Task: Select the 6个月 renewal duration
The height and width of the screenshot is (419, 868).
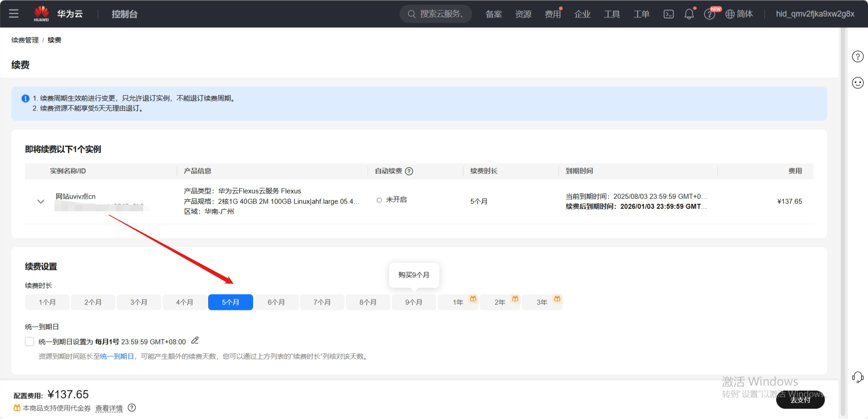Action: point(276,302)
